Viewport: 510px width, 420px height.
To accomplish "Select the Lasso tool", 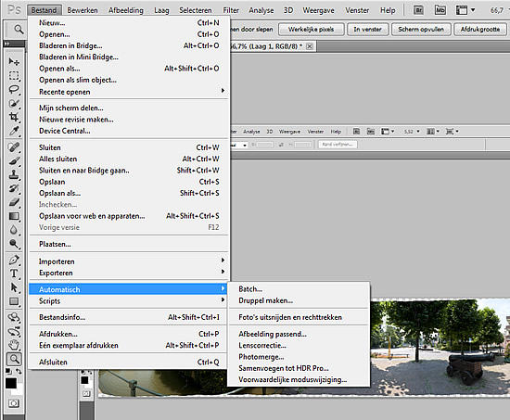I will pyautogui.click(x=14, y=89).
